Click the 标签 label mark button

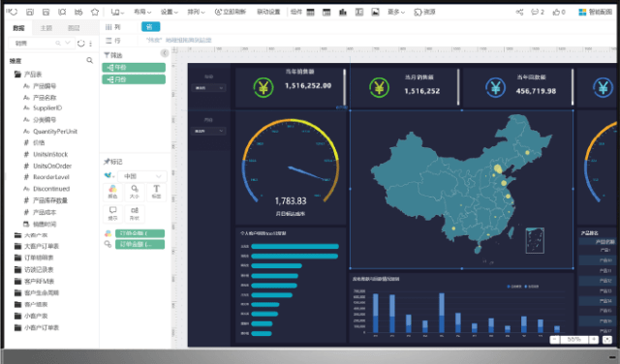pos(157,192)
